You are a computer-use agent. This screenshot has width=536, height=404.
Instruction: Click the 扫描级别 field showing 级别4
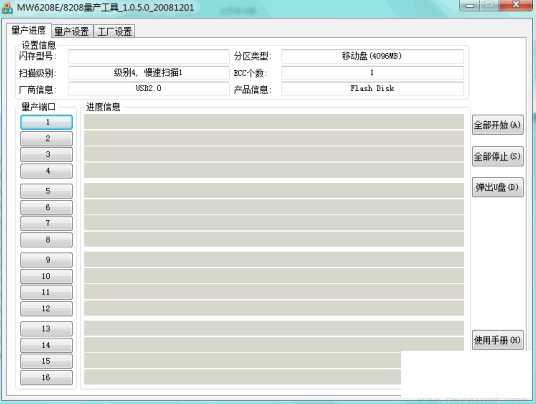pos(149,73)
